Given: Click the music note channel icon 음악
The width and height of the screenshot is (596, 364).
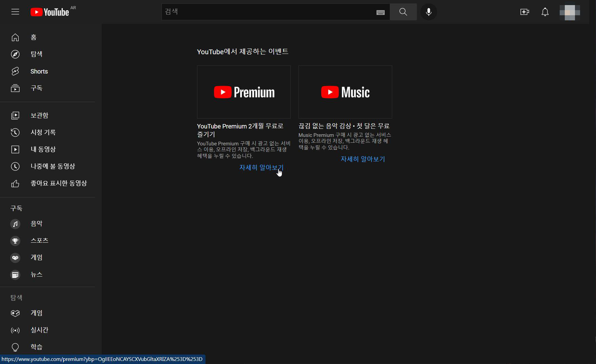Looking at the screenshot, I should pos(15,224).
